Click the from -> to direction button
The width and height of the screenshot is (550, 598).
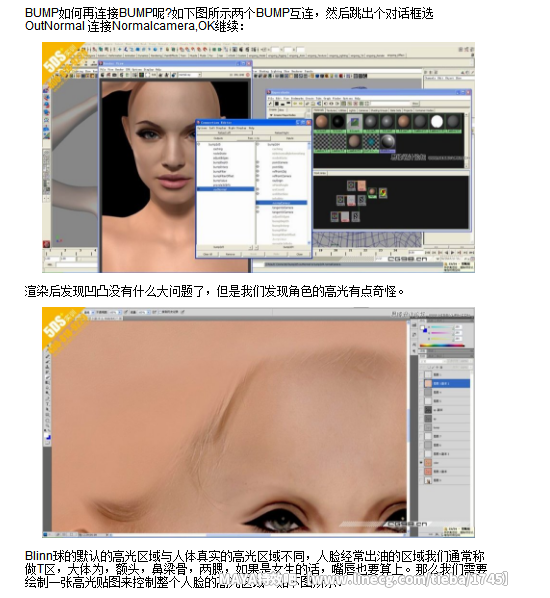(254, 138)
